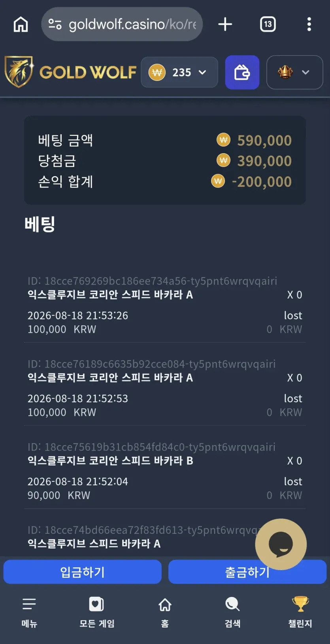The width and height of the screenshot is (330, 644).
Task: Open the wallet icon button
Action: coord(242,72)
